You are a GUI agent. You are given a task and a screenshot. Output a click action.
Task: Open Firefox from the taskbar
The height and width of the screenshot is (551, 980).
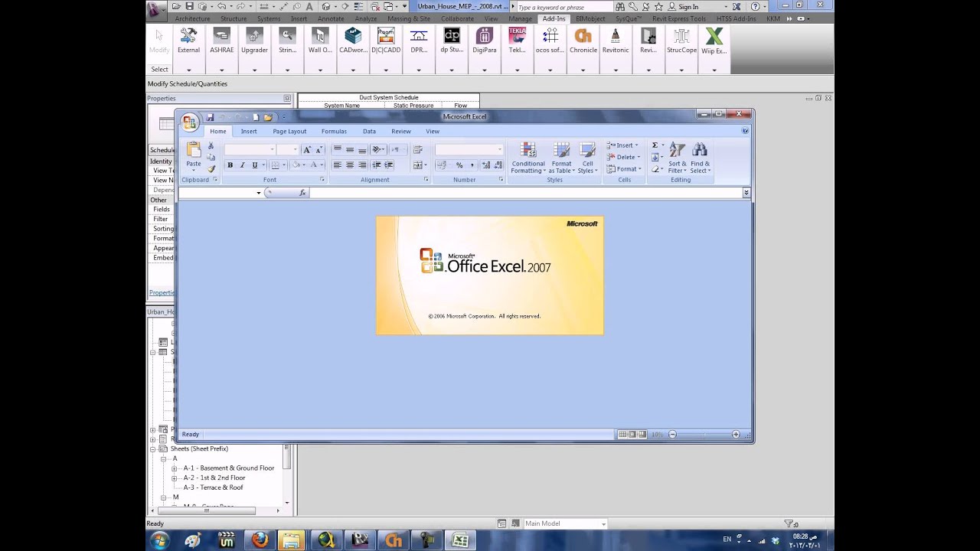pos(260,540)
